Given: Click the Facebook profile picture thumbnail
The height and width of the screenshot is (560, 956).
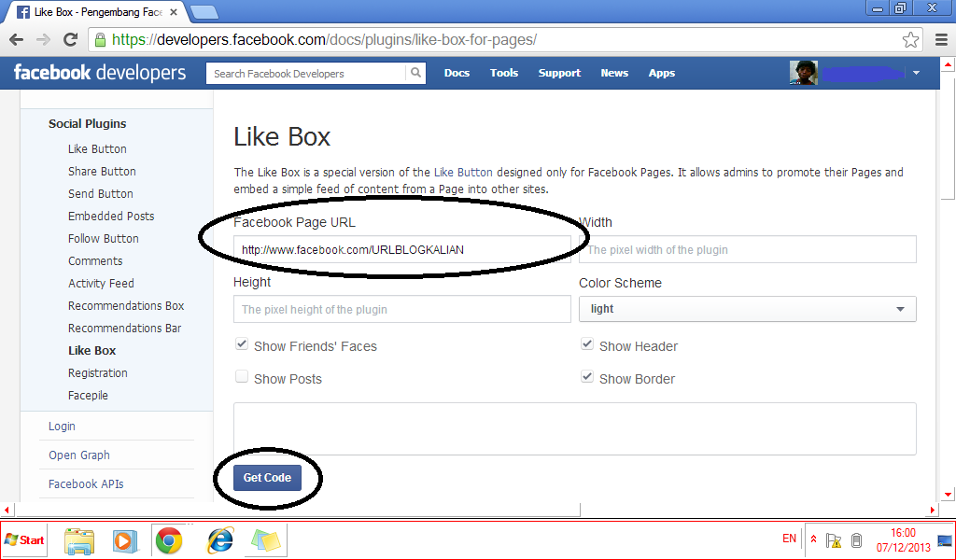Looking at the screenshot, I should tap(804, 73).
